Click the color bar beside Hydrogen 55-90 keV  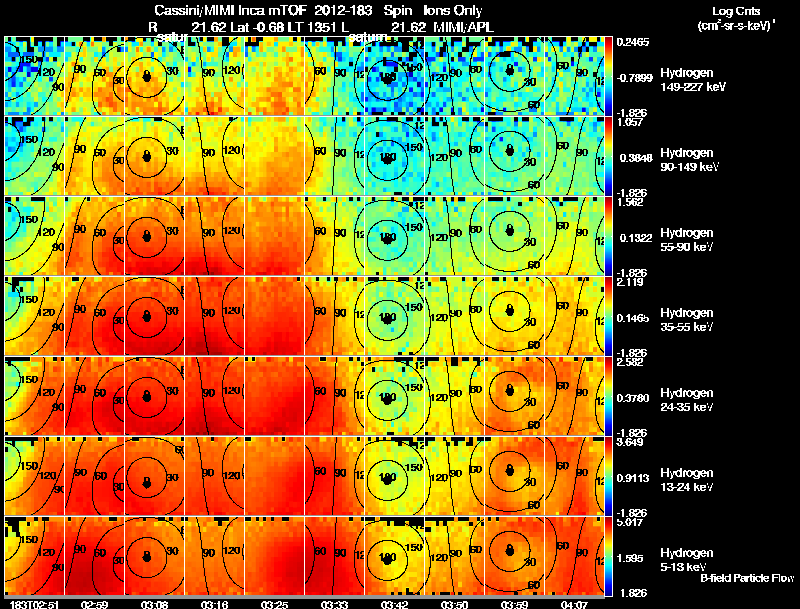tap(608, 236)
